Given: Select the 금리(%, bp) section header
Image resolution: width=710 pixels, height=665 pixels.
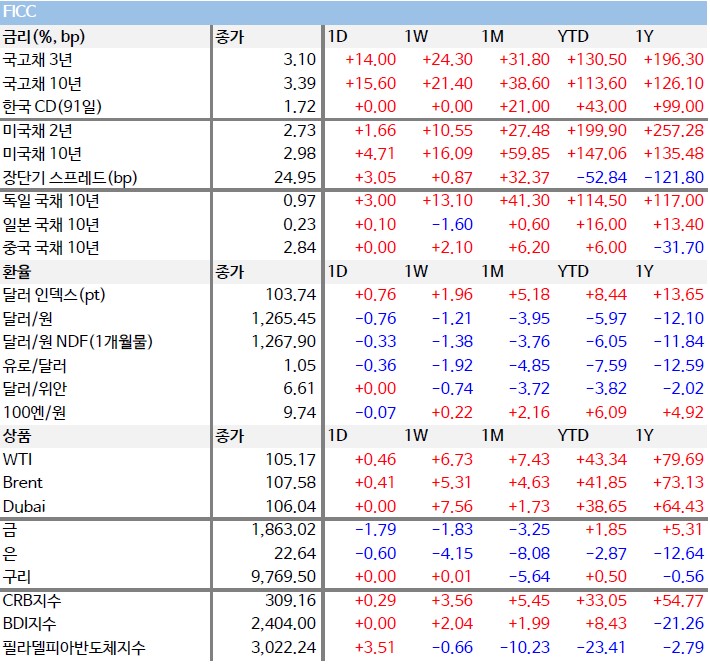Looking at the screenshot, I should pos(43,37).
